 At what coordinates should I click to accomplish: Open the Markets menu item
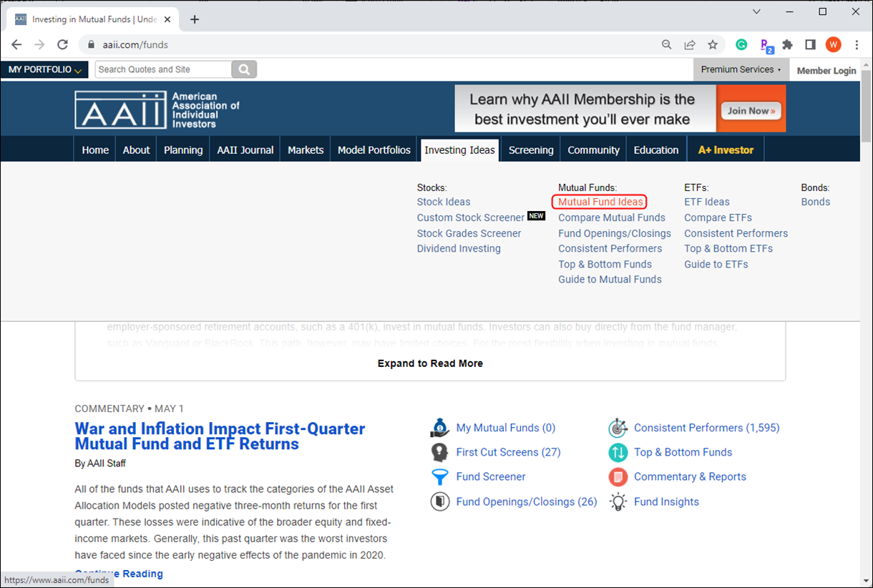pos(306,150)
